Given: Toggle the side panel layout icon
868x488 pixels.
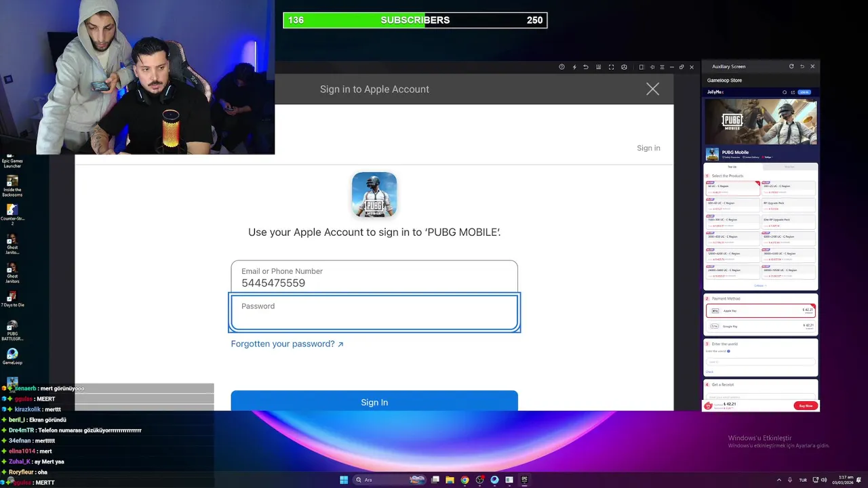Looking at the screenshot, I should pyautogui.click(x=641, y=67).
